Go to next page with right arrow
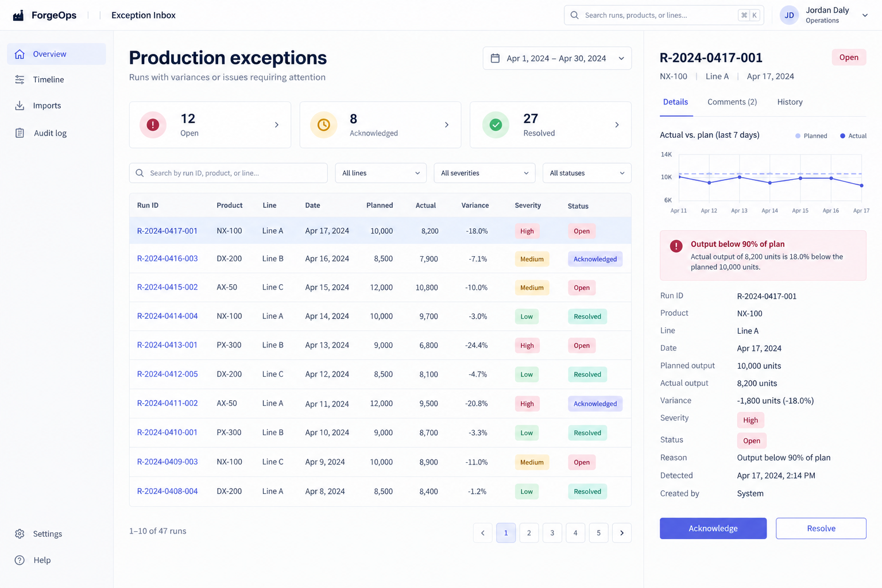Screen dimensions: 882x588 (622, 533)
